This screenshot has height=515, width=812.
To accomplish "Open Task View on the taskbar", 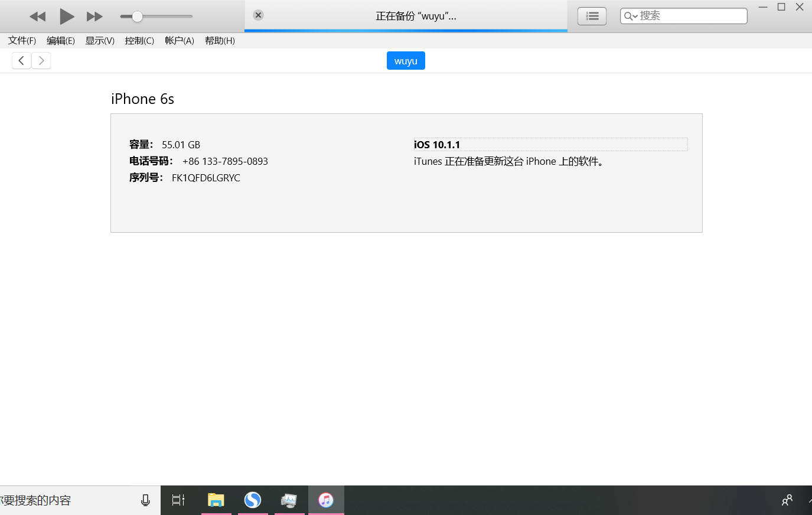I will click(178, 500).
